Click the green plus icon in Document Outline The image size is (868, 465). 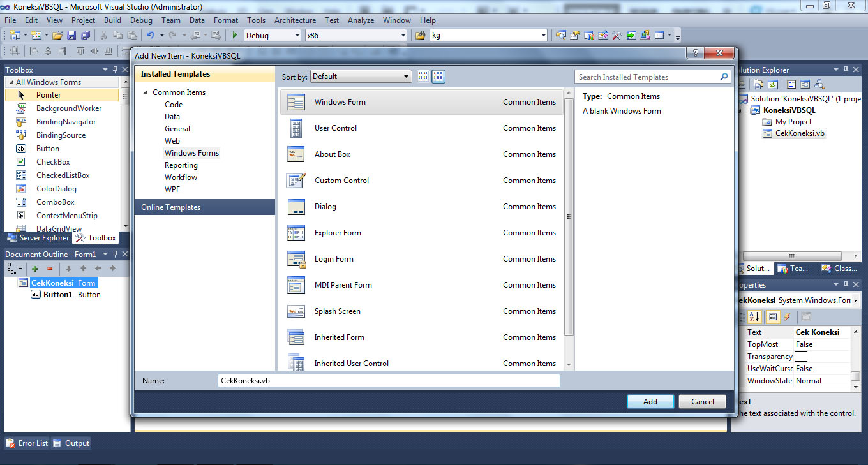34,269
